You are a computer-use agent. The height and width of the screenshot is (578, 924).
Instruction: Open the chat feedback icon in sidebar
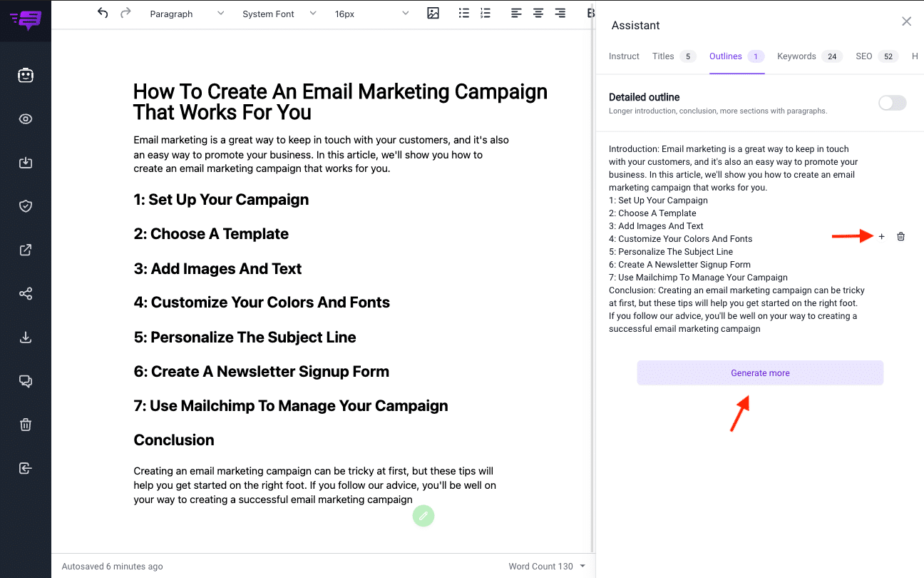[26, 381]
